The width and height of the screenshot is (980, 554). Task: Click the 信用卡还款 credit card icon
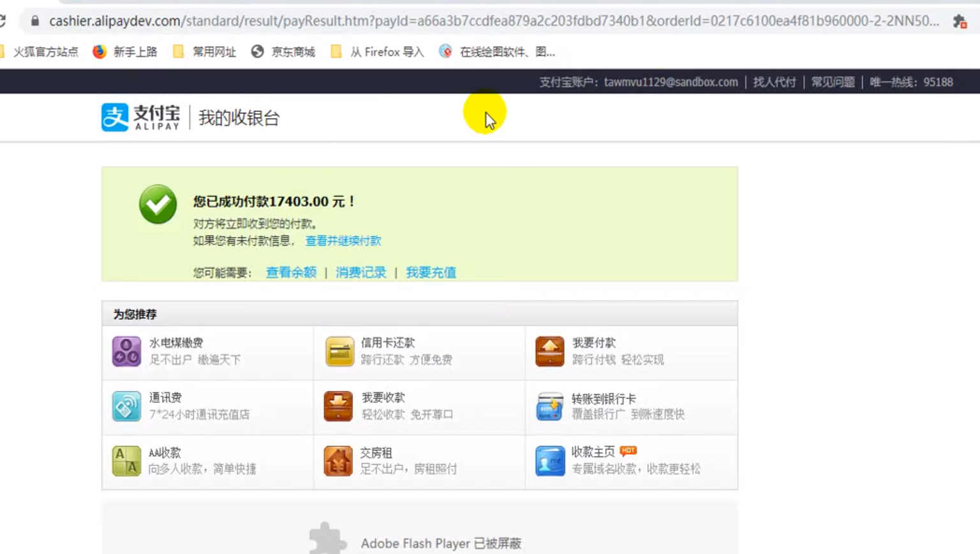click(x=339, y=352)
